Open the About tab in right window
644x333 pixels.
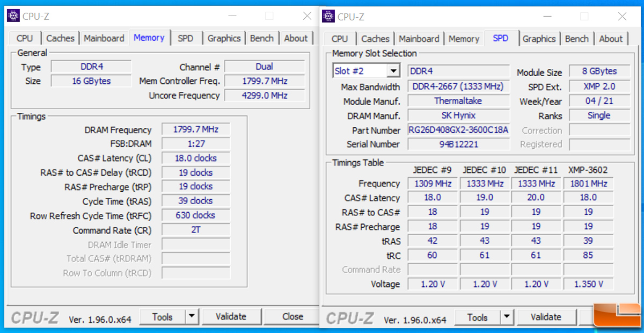click(611, 39)
